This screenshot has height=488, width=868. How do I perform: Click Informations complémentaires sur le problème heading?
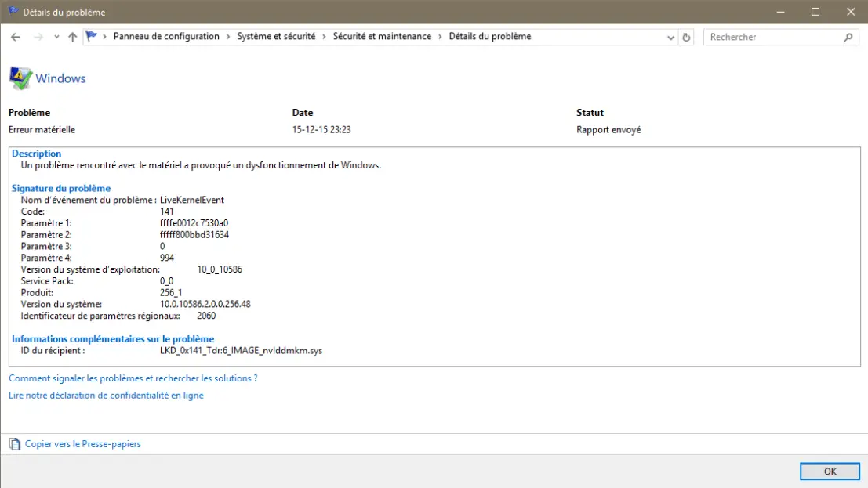pyautogui.click(x=113, y=339)
